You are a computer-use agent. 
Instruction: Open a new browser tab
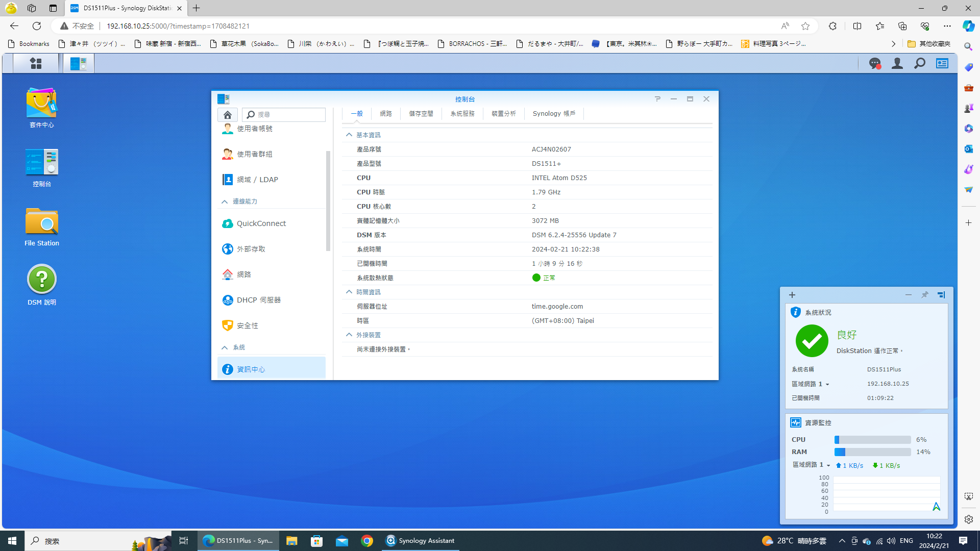click(197, 8)
